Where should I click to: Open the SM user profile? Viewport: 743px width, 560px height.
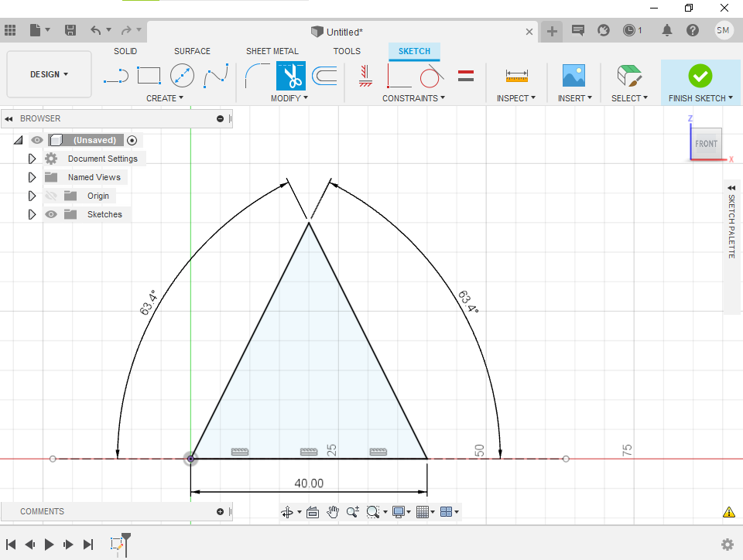723,30
